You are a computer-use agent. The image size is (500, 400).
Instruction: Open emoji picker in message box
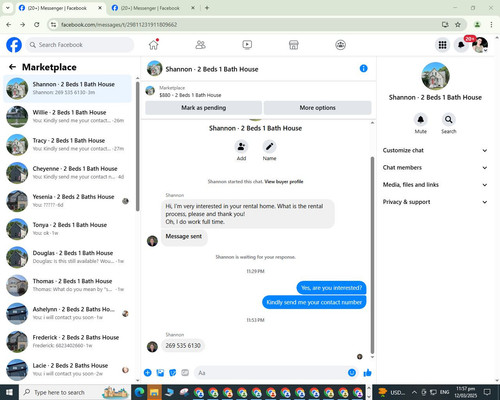[352, 373]
